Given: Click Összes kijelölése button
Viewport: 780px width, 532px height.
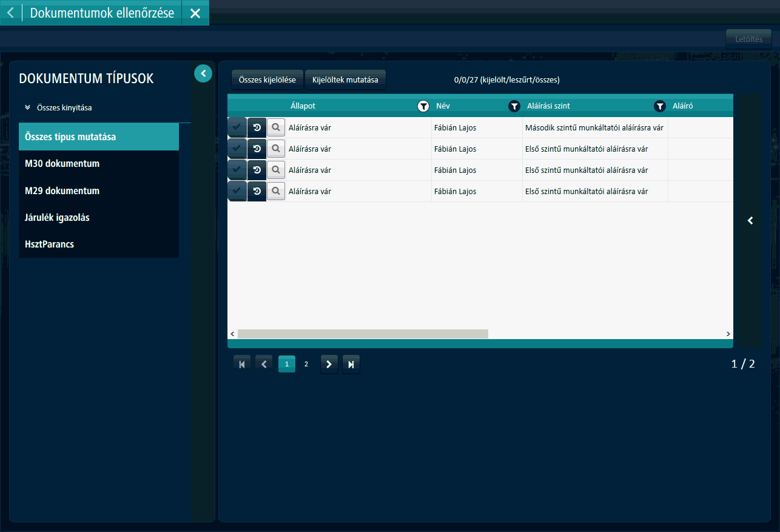Looking at the screenshot, I should click(267, 79).
